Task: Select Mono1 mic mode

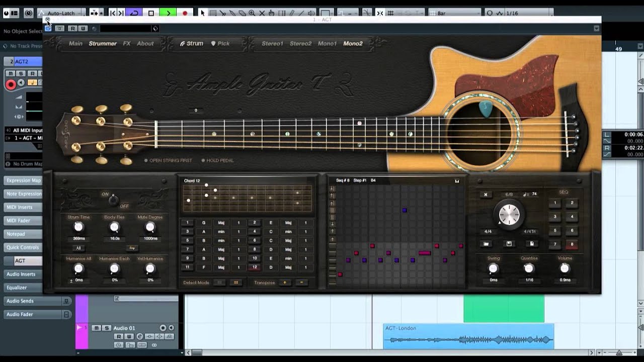Action: [327, 44]
